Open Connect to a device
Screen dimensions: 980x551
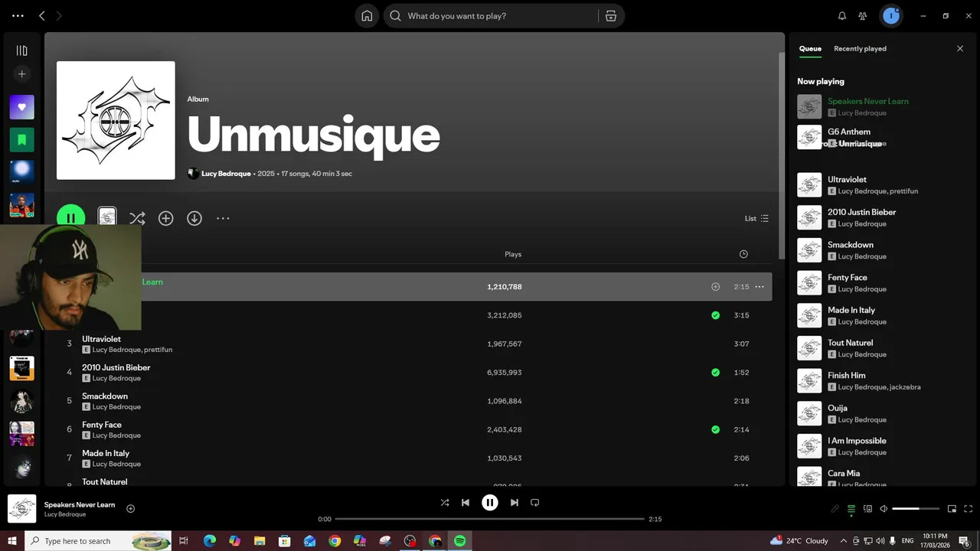coord(867,509)
